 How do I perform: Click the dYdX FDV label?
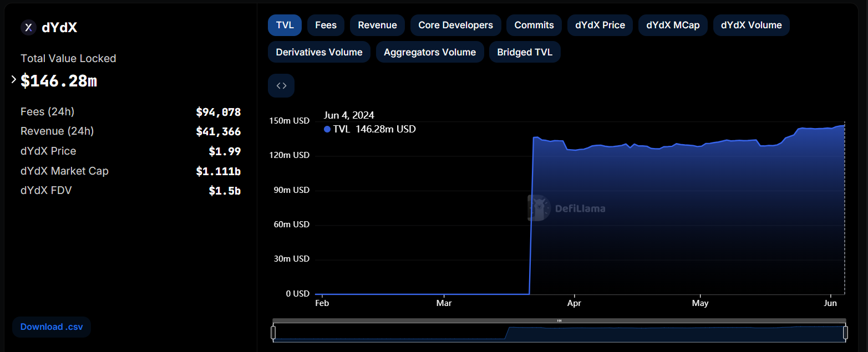[x=46, y=191]
